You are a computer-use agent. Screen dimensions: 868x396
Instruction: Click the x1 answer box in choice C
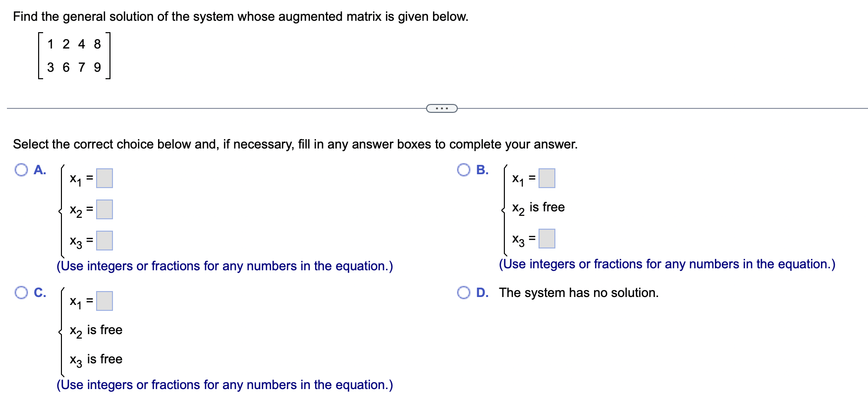point(105,300)
